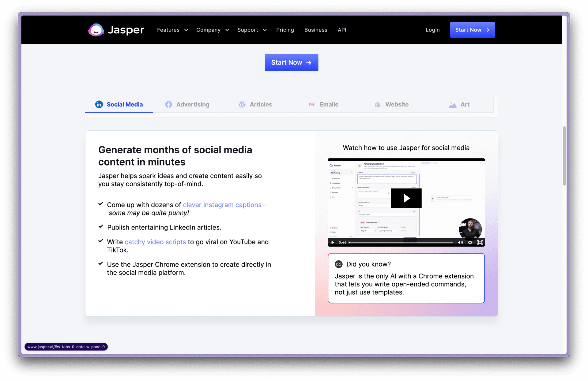Click the heading 'Generate months of social media content'
Viewport: 588px width, 381px height.
(x=175, y=156)
